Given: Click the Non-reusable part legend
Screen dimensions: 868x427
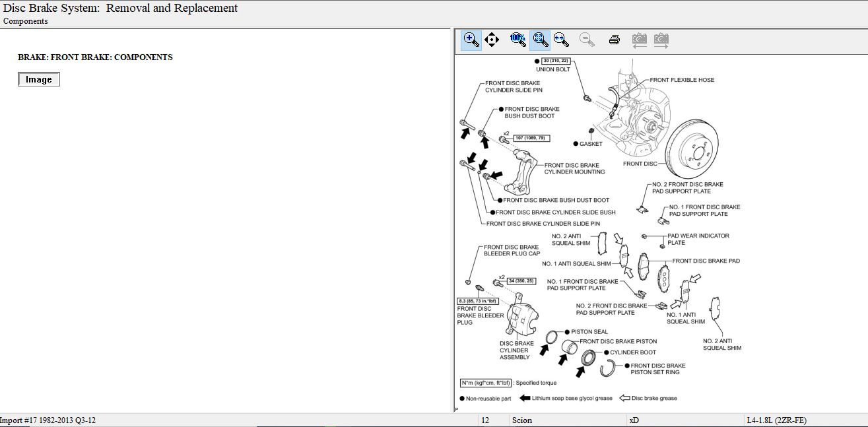Looking at the screenshot, I should 488,399.
